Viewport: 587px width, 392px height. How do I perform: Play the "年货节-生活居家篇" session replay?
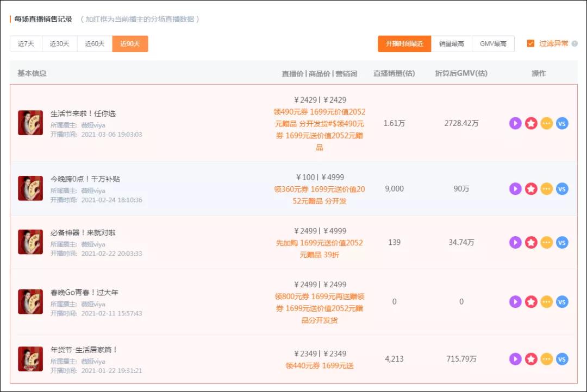(x=515, y=359)
